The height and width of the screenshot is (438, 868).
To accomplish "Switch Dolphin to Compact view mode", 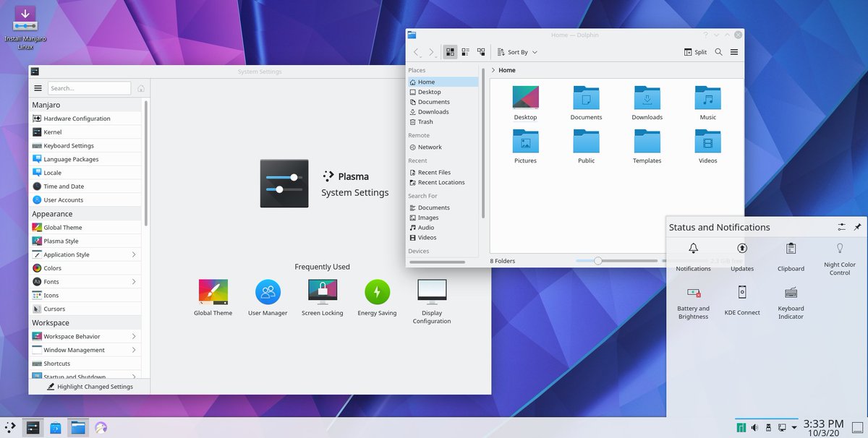I will click(465, 52).
